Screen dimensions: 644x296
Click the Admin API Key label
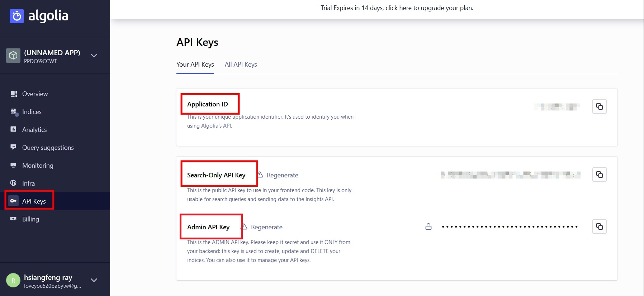[208, 227]
